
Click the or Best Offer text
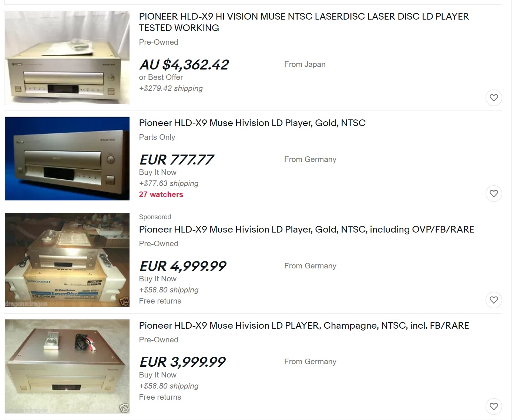[161, 77]
